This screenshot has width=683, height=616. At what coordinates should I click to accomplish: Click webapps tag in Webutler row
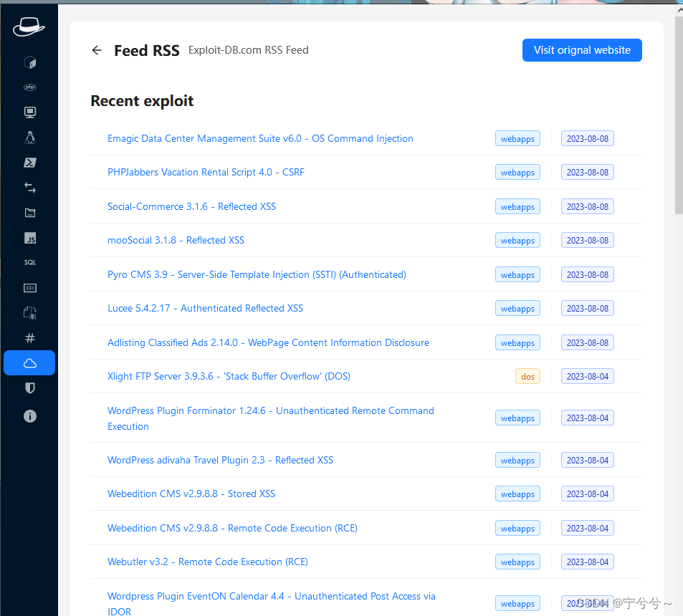click(517, 562)
